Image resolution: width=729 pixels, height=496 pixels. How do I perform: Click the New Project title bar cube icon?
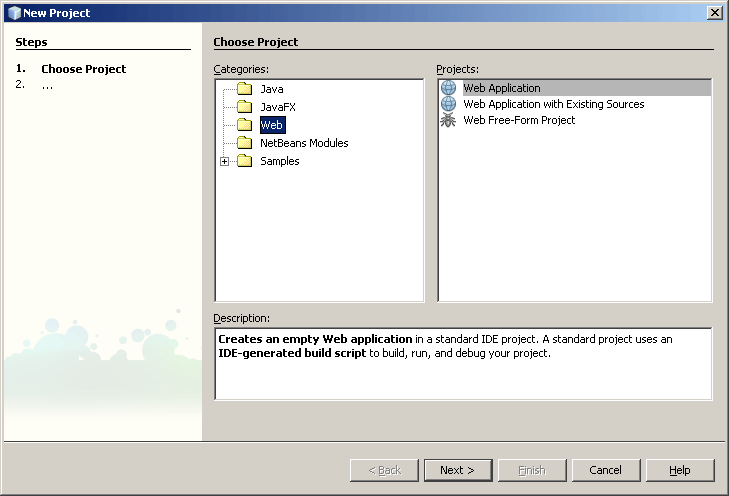(x=15, y=13)
